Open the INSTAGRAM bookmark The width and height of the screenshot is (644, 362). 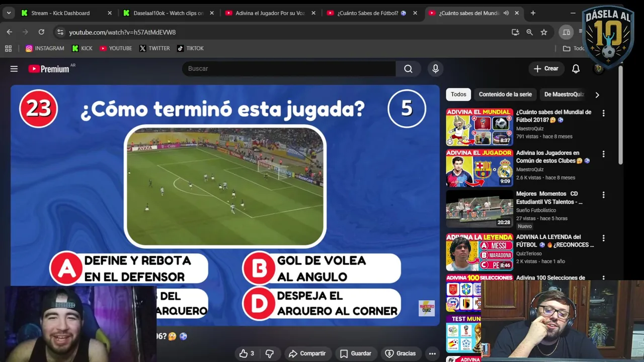click(45, 48)
